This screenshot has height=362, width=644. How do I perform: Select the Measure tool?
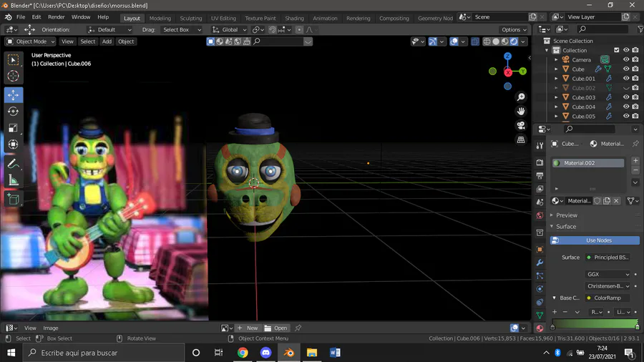(13, 180)
